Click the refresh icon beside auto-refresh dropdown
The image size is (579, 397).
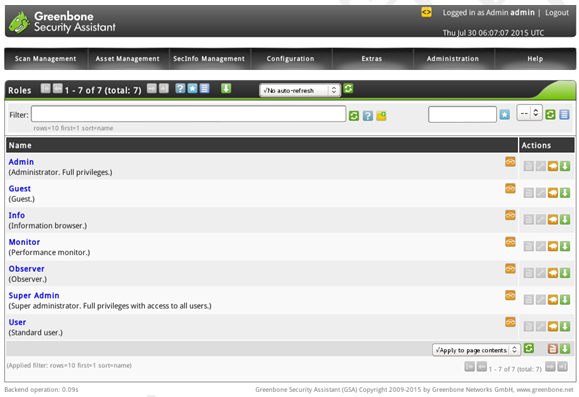pyautogui.click(x=348, y=89)
